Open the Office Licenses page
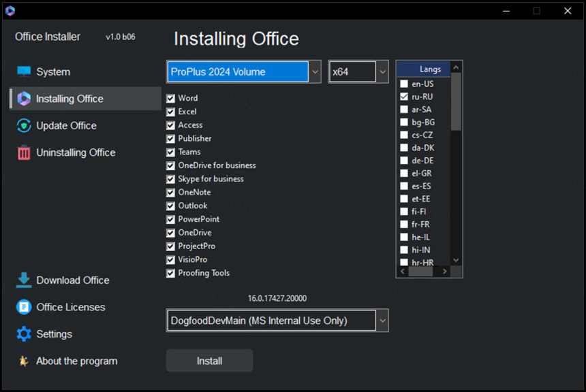 click(x=70, y=307)
